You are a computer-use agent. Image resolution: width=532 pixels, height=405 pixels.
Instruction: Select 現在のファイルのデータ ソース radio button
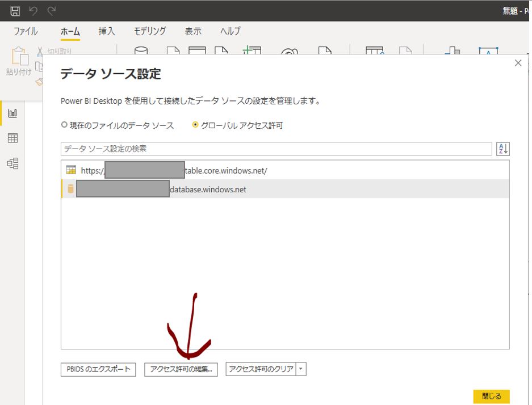pos(64,125)
